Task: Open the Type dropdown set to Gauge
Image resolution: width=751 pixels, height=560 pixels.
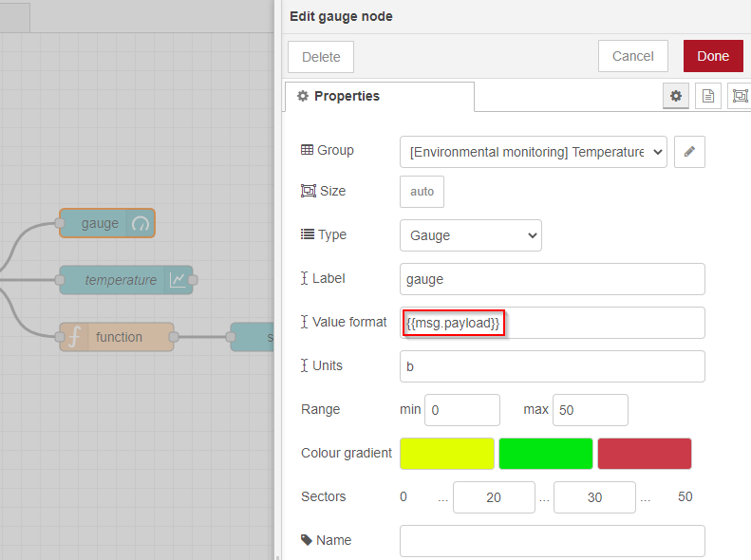Action: point(470,235)
